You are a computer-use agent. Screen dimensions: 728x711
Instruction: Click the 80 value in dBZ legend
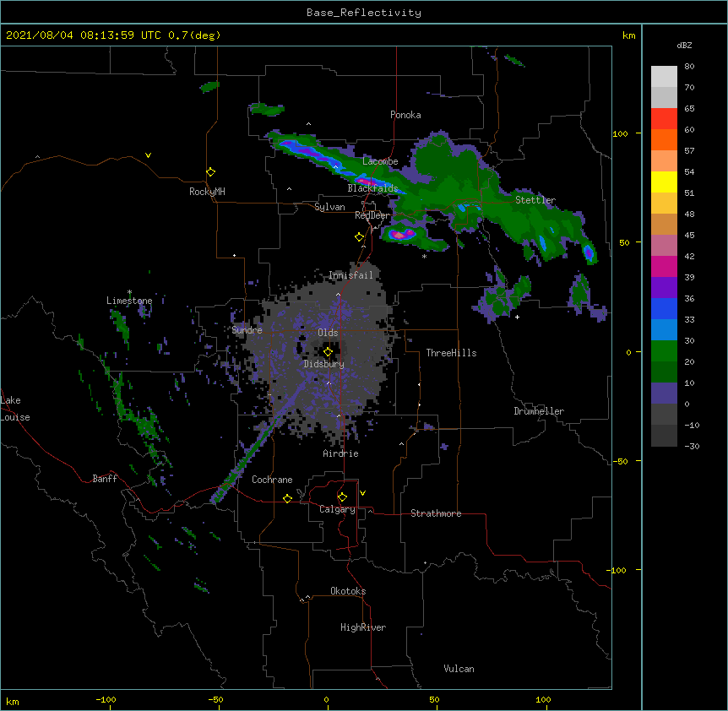click(689, 67)
